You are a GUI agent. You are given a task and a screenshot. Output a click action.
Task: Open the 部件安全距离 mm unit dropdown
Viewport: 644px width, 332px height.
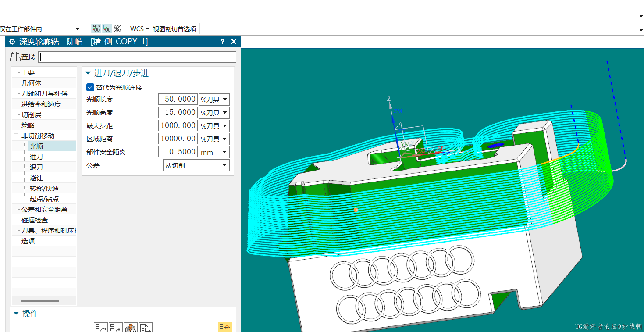[x=214, y=152]
